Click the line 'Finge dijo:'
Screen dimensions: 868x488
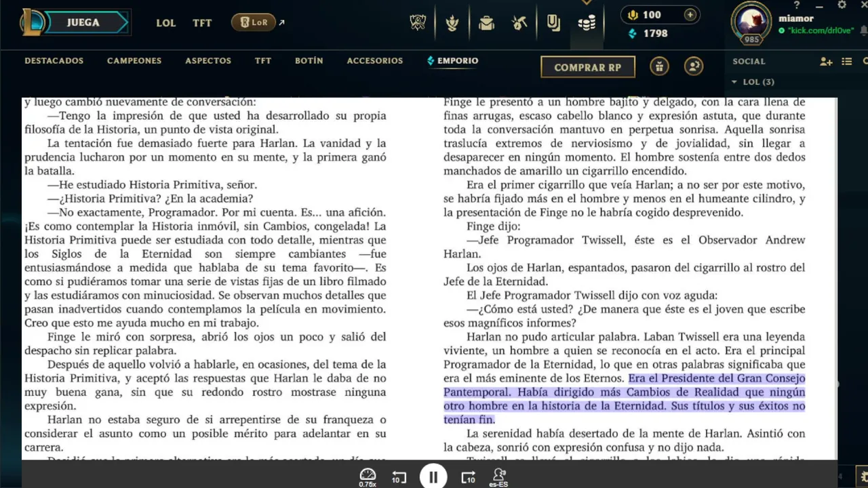tap(493, 226)
